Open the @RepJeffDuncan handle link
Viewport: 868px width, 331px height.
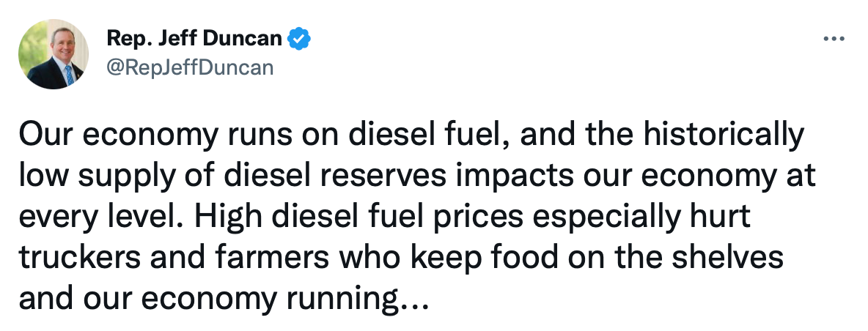click(190, 67)
